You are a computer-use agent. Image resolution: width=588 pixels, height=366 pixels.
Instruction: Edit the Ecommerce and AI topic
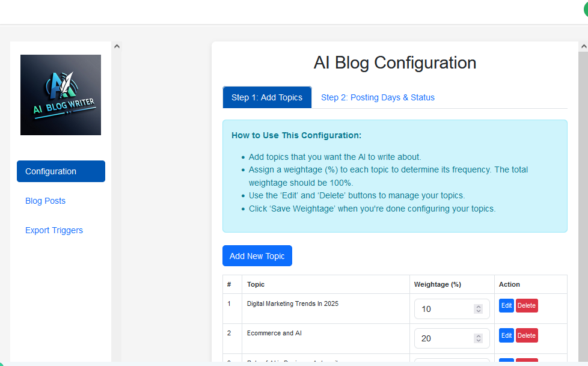tap(506, 335)
